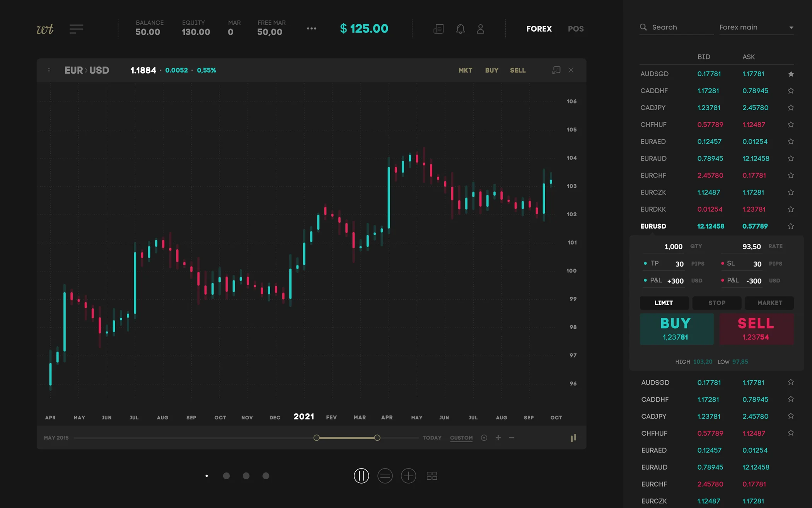Favorite the first EURCHF row star

tap(791, 175)
